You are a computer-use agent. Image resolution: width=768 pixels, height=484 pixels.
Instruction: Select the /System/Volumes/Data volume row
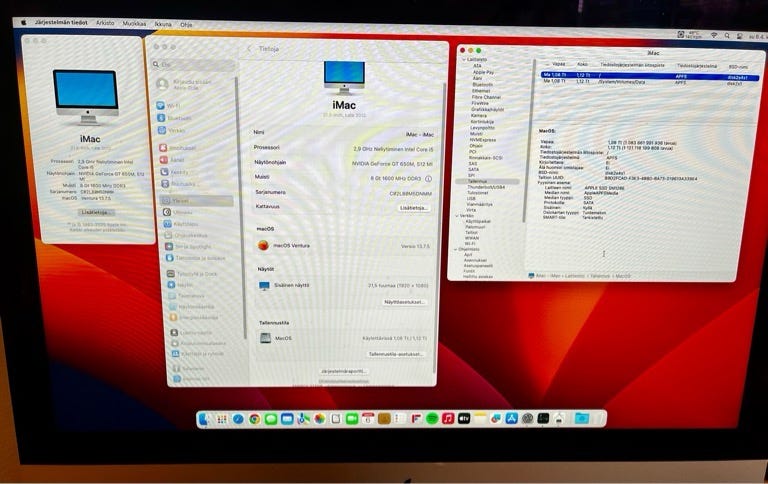[649, 82]
